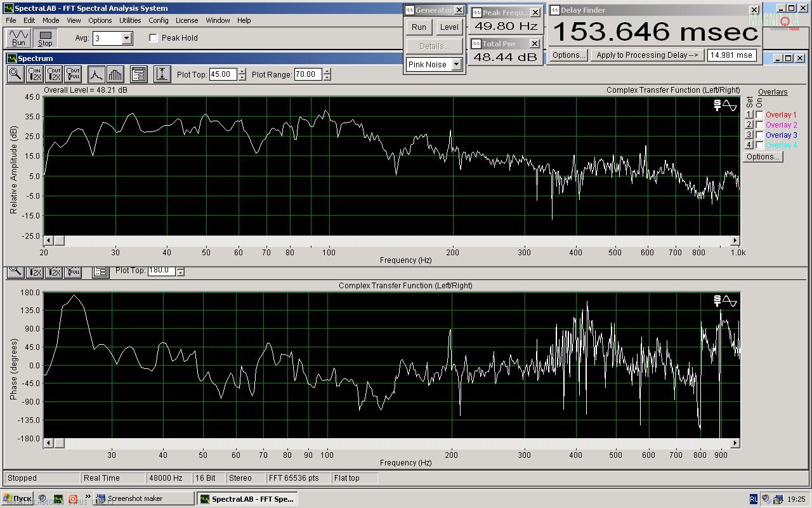Viewport: 812px width, 508px height.
Task: Toggle Overlay 3 checkbox on
Action: [759, 135]
